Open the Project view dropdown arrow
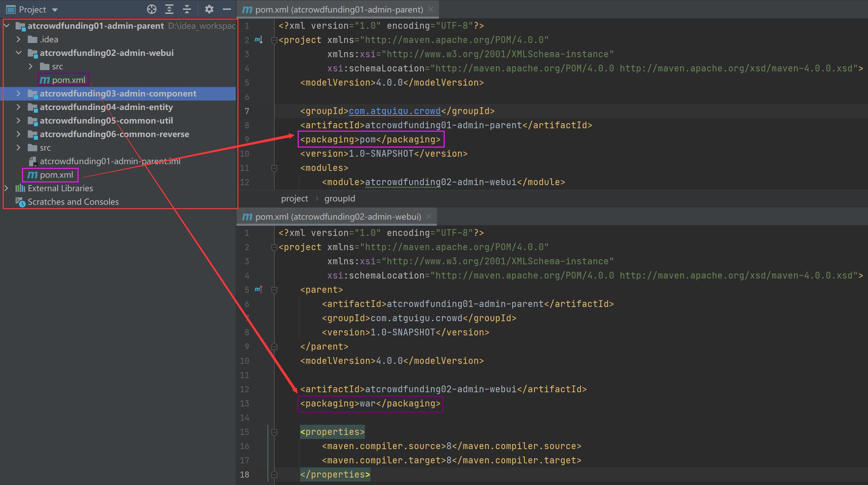 click(55, 10)
